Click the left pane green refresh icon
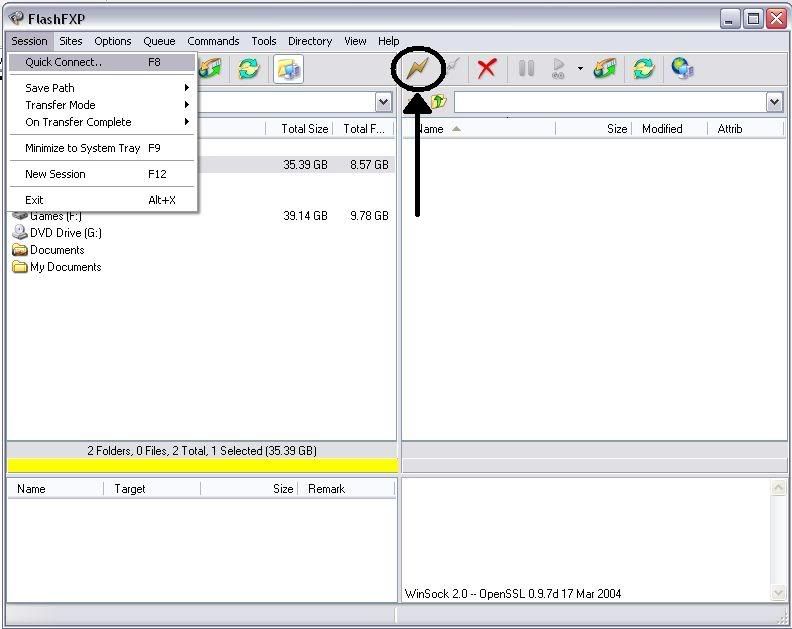Viewport: 792px width, 629px height. click(248, 68)
